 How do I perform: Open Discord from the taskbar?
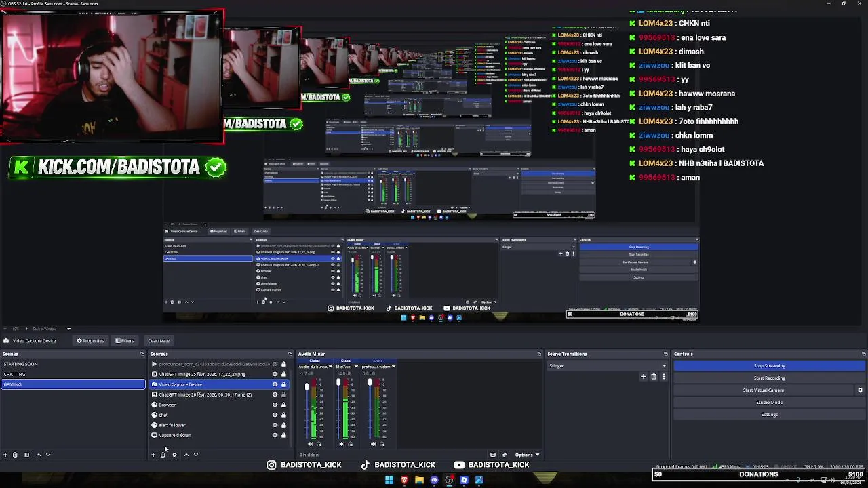(x=434, y=480)
